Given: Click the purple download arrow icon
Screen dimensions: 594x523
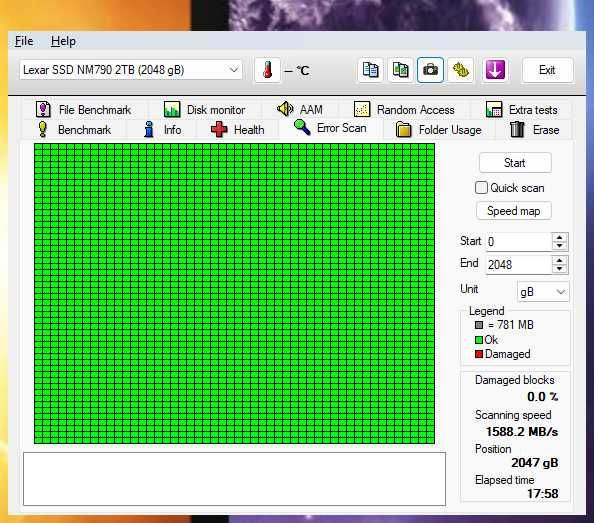Looking at the screenshot, I should 495,70.
